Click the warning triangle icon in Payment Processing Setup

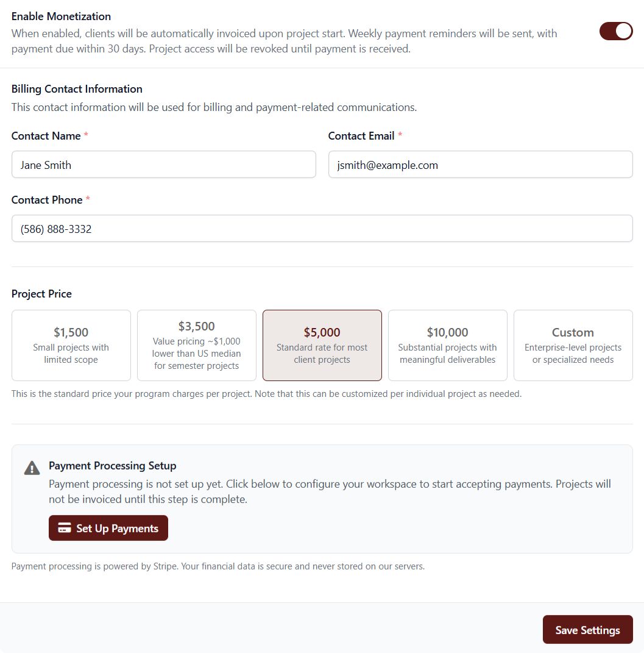tap(31, 468)
